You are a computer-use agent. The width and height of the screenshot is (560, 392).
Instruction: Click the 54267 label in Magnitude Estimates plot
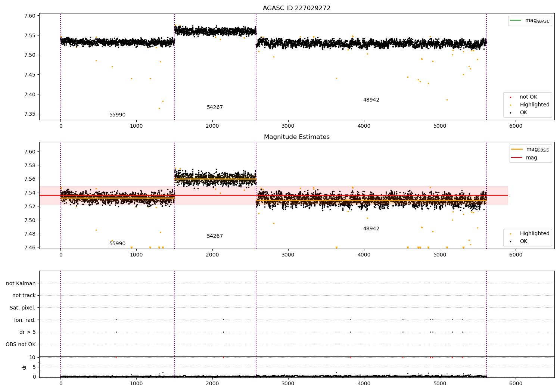[215, 236]
